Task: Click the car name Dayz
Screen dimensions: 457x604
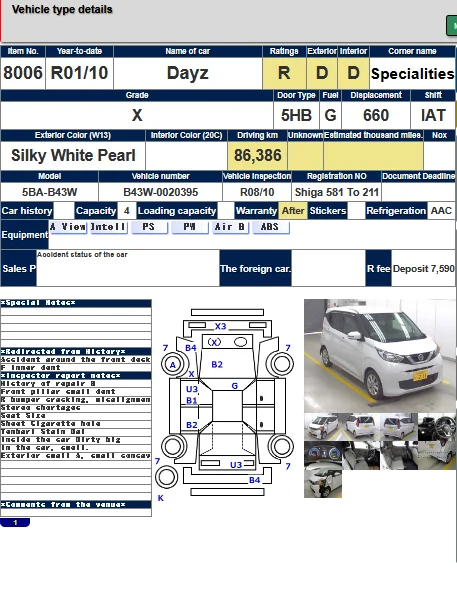Action: pos(188,73)
